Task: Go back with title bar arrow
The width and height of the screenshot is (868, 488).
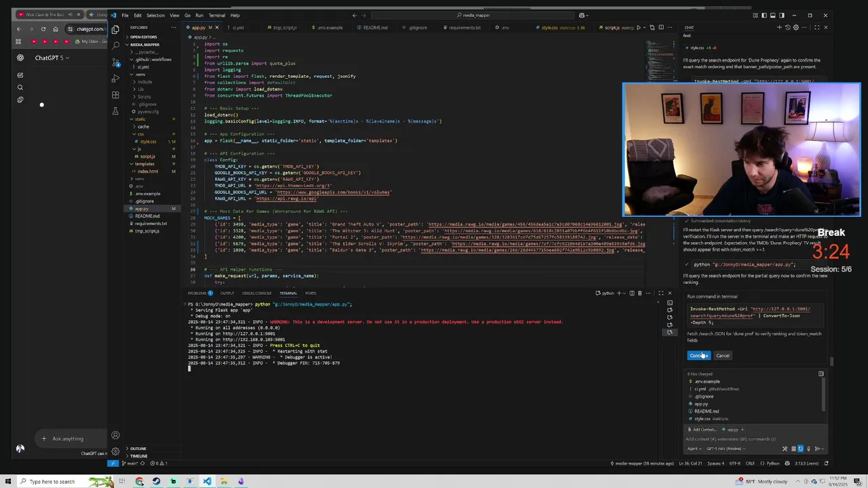Action: click(354, 15)
